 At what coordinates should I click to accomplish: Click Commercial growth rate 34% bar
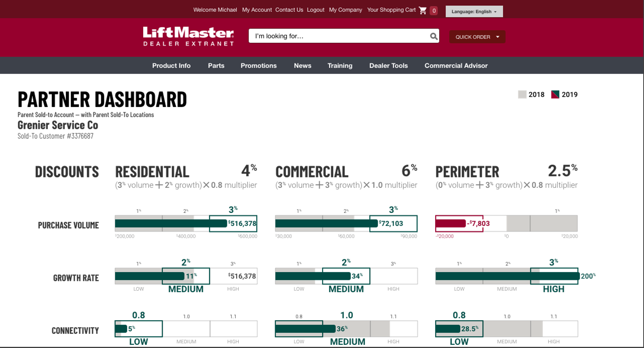point(313,276)
